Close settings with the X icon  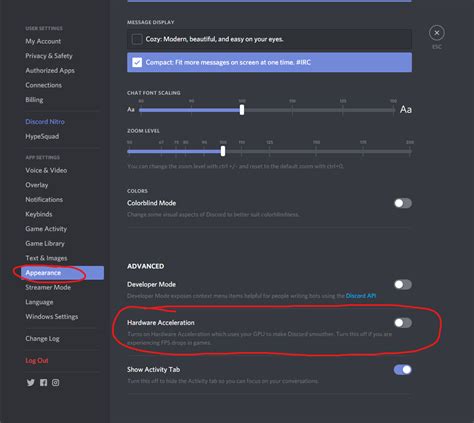[x=437, y=33]
